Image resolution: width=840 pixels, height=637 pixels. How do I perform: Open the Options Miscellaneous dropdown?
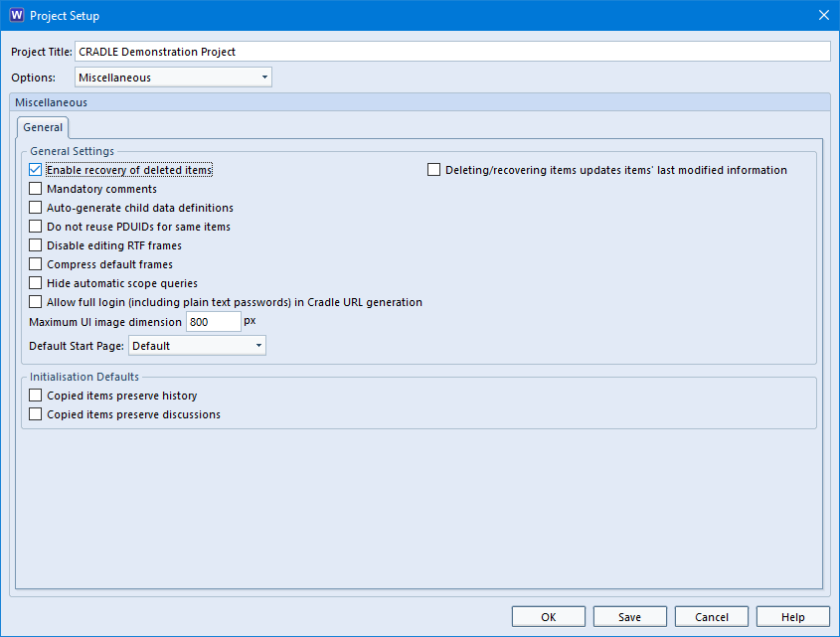tap(173, 78)
